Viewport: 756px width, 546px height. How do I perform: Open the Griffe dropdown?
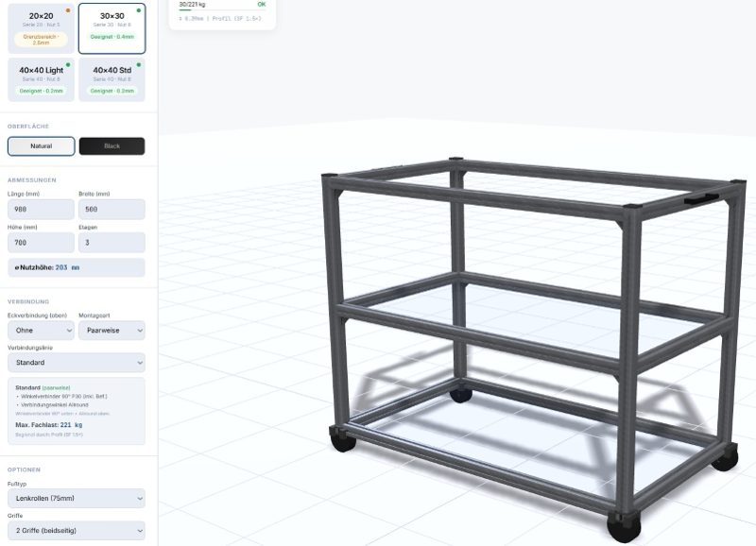click(x=77, y=531)
